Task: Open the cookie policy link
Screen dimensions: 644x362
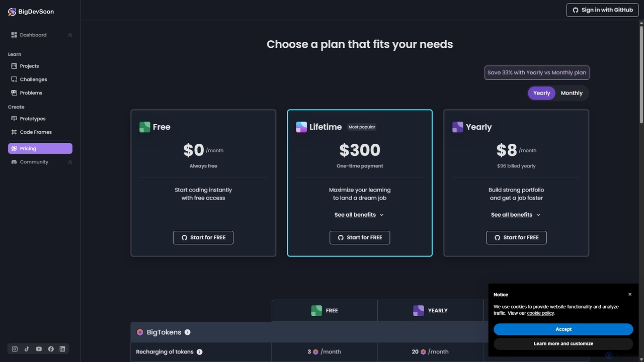Action: tap(540, 313)
